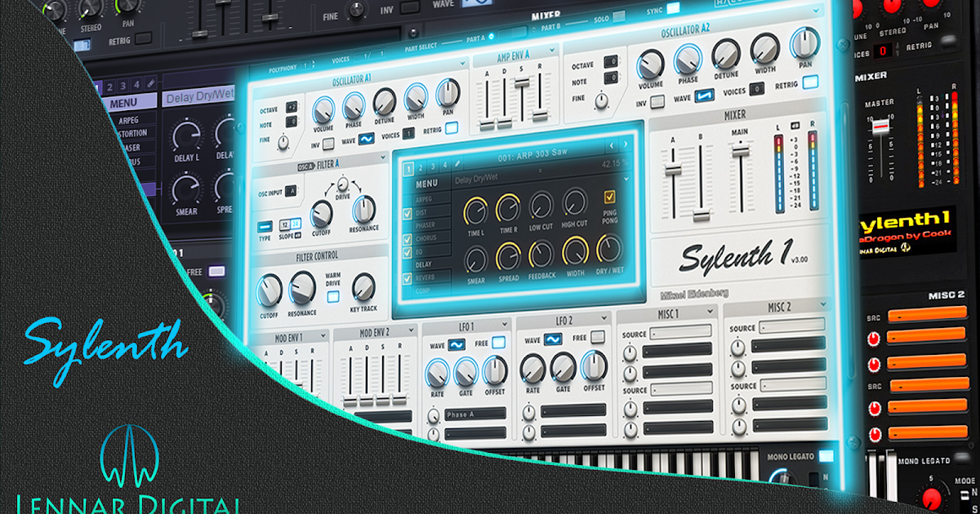This screenshot has width=980, height=514.
Task: Click the delay Feedback knob
Action: tap(541, 254)
